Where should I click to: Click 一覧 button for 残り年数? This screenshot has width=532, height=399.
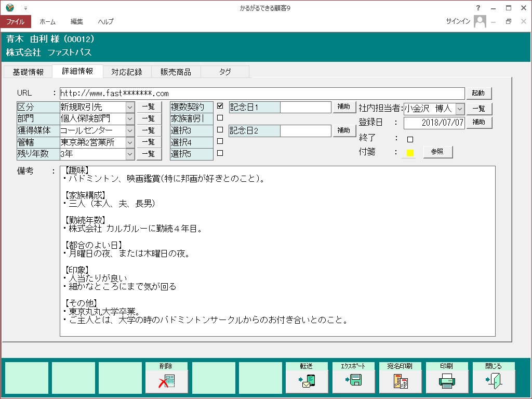[149, 154]
